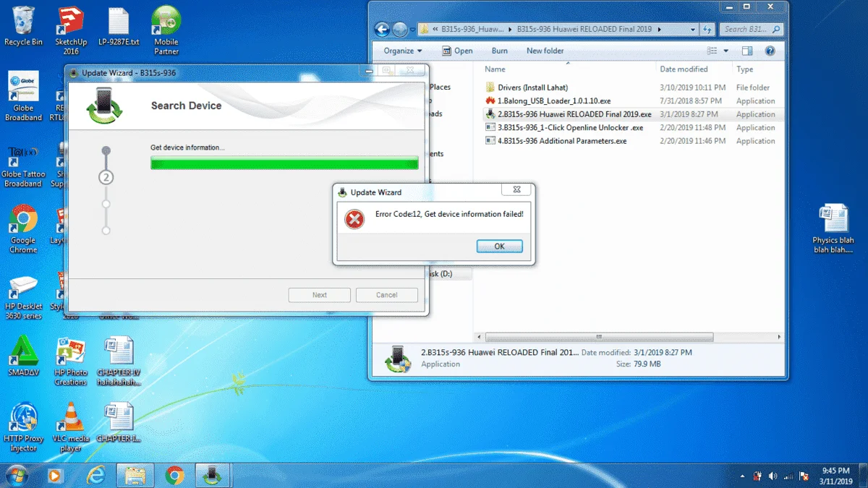The width and height of the screenshot is (868, 488).
Task: Click OK in the Error Code 12 dialog
Action: click(x=499, y=247)
